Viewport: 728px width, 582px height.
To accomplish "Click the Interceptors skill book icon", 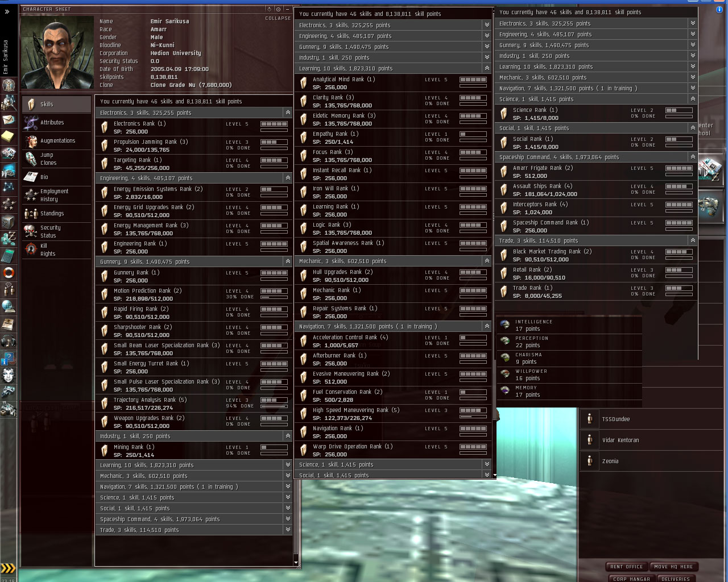I will (503, 208).
